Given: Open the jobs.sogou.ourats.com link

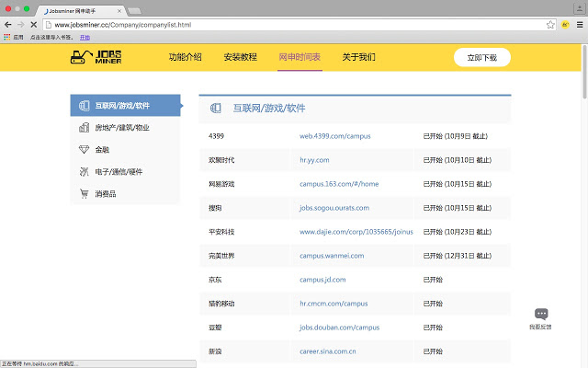Looking at the screenshot, I should (x=334, y=208).
